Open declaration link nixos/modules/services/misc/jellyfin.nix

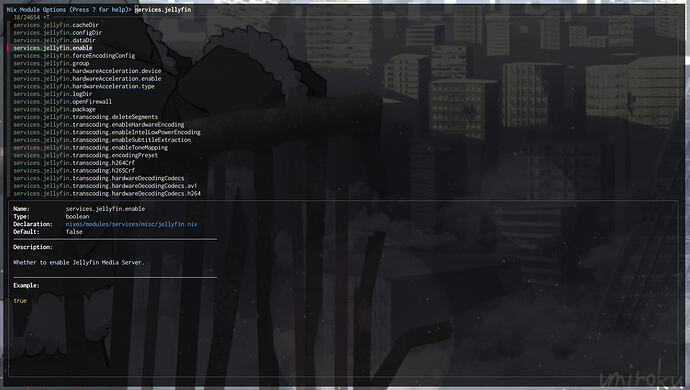[132, 224]
